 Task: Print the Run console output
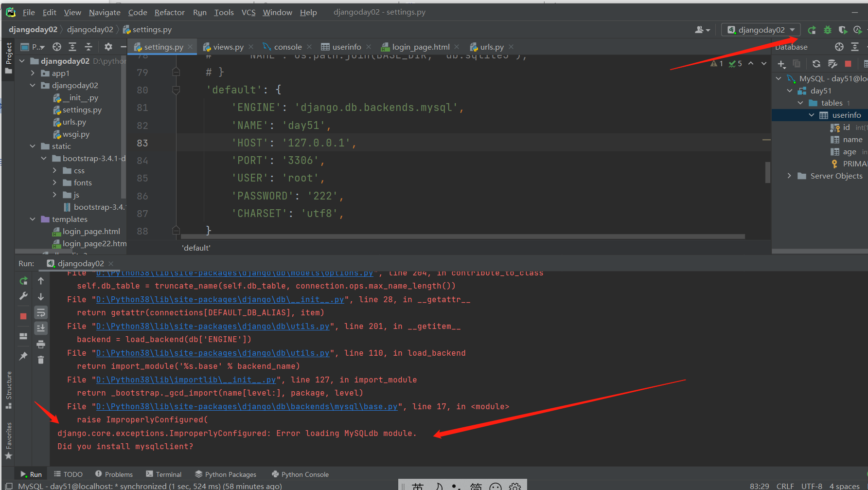pyautogui.click(x=41, y=345)
